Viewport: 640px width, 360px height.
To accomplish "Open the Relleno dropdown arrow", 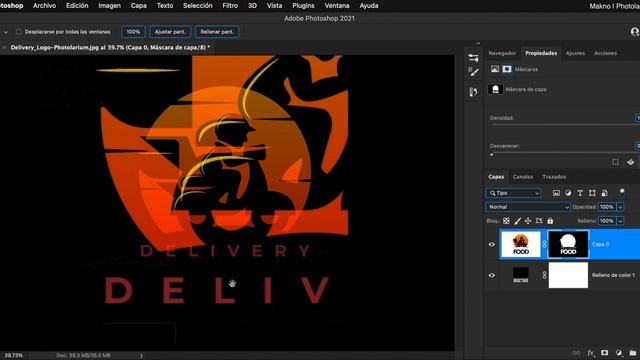I will point(620,221).
